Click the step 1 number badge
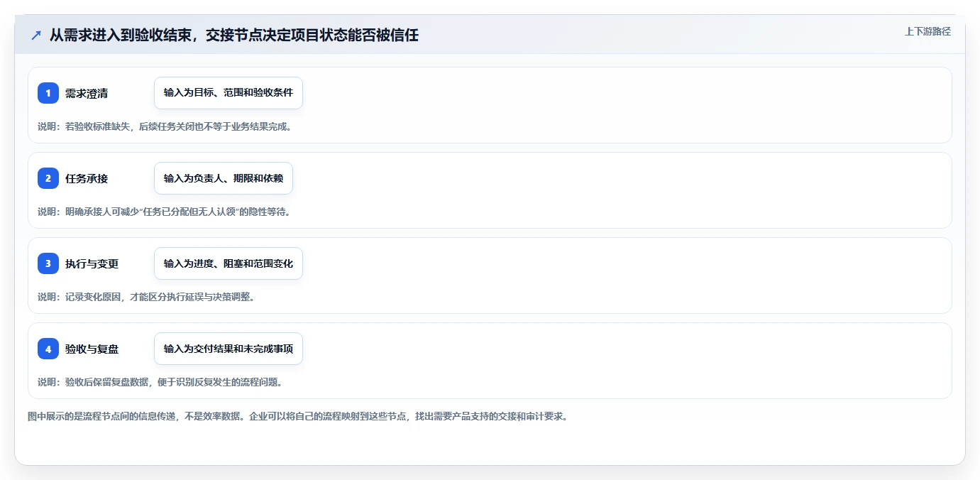980x480 pixels. (48, 93)
